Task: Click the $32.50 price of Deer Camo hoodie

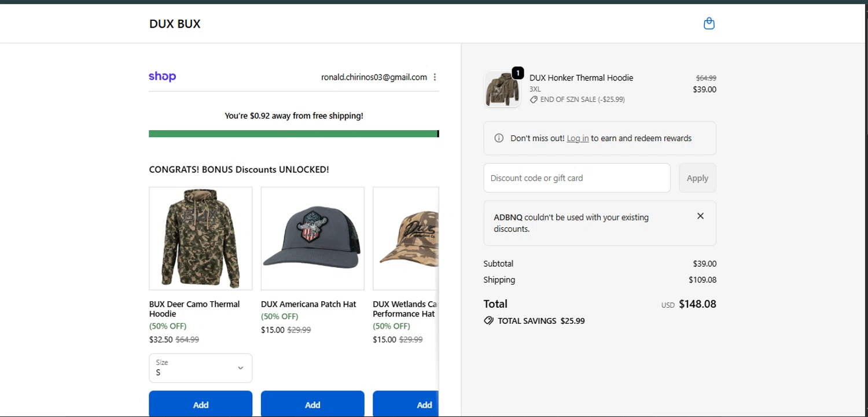Action: 161,339
